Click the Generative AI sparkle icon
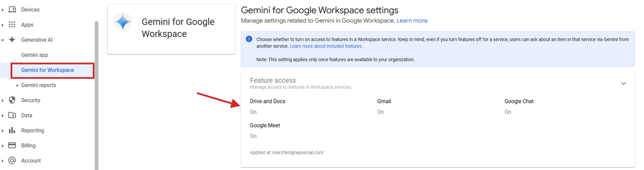 [12, 39]
